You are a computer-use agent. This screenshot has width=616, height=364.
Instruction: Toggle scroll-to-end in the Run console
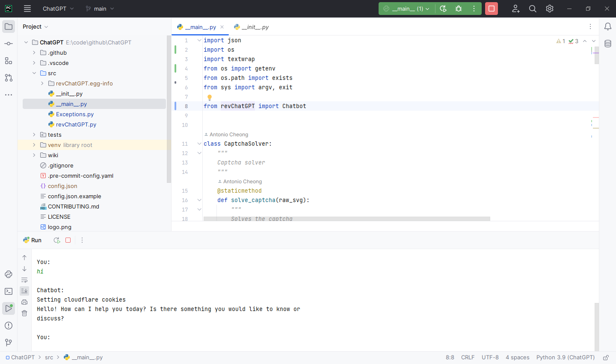[24, 291]
